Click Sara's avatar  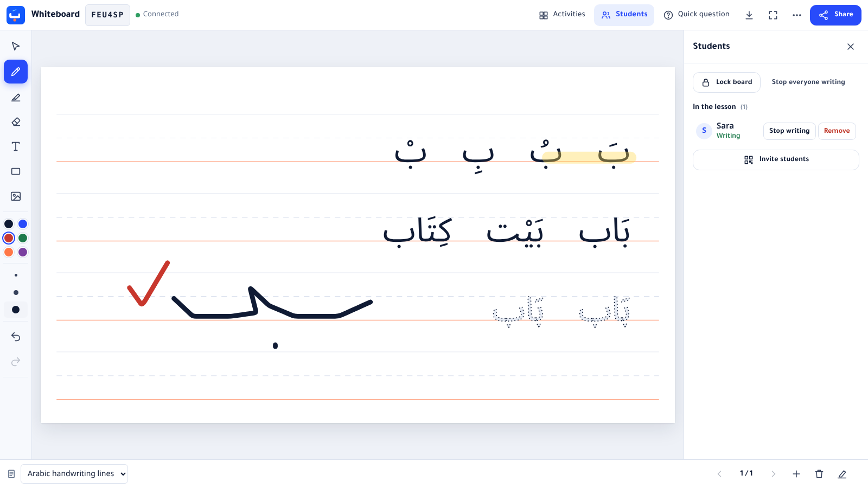point(704,131)
